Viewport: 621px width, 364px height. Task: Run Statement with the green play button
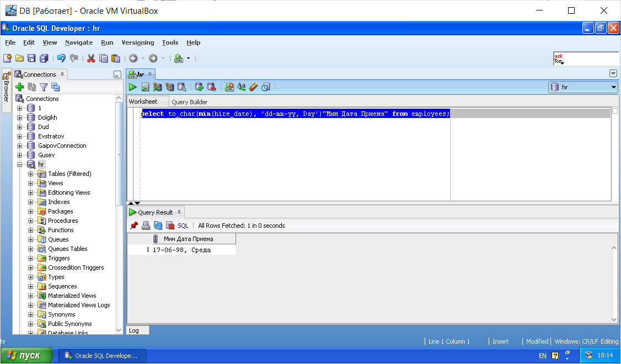pyautogui.click(x=133, y=87)
